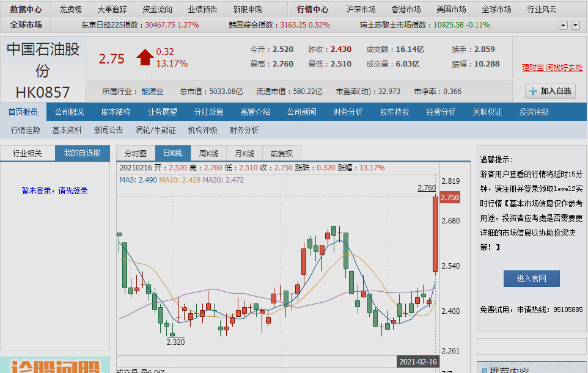The height and width of the screenshot is (373, 588).
Task: Click the 行情中心 heading
Action: [x=312, y=9]
